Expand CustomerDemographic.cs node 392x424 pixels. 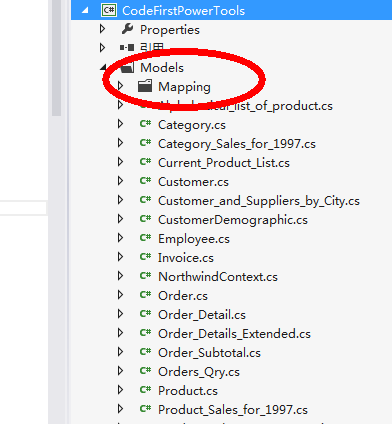121,219
